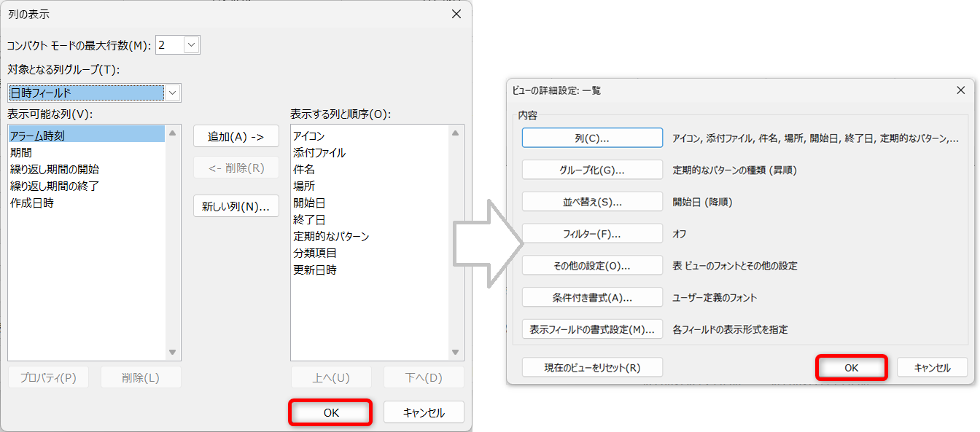Select 作成日時 in available columns
The height and width of the screenshot is (432, 980).
click(x=32, y=203)
